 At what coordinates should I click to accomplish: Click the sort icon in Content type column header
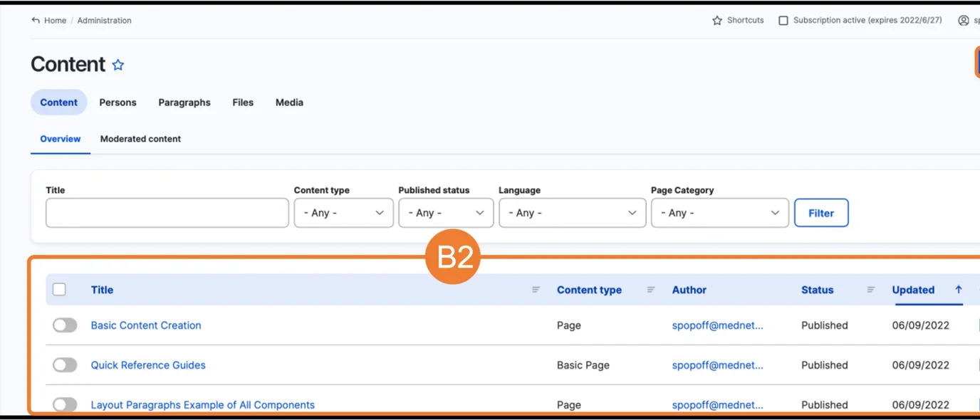tap(651, 290)
